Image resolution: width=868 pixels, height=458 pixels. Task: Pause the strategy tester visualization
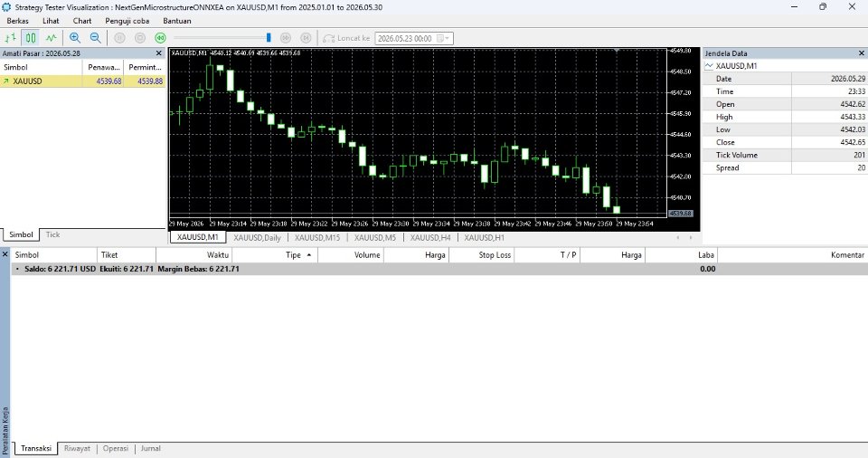pos(119,38)
